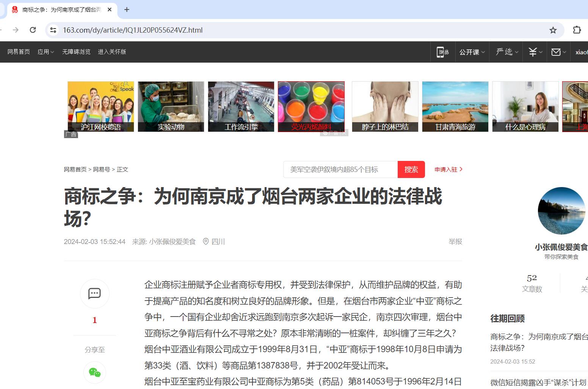588x389 pixels.
Task: Click the forward navigation arrow
Action: (x=16, y=30)
